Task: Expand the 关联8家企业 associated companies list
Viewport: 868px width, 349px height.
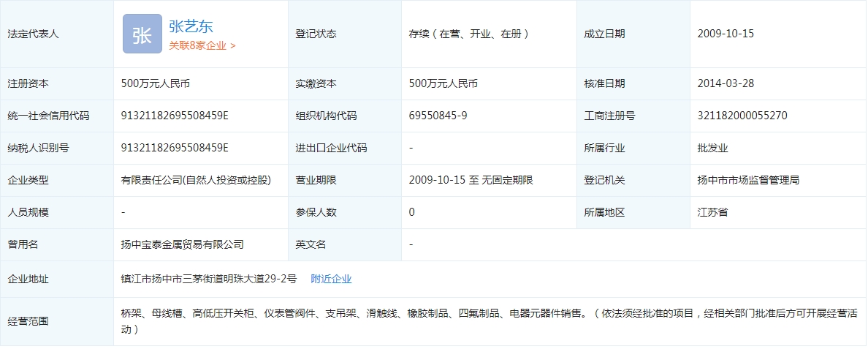Action: click(202, 45)
